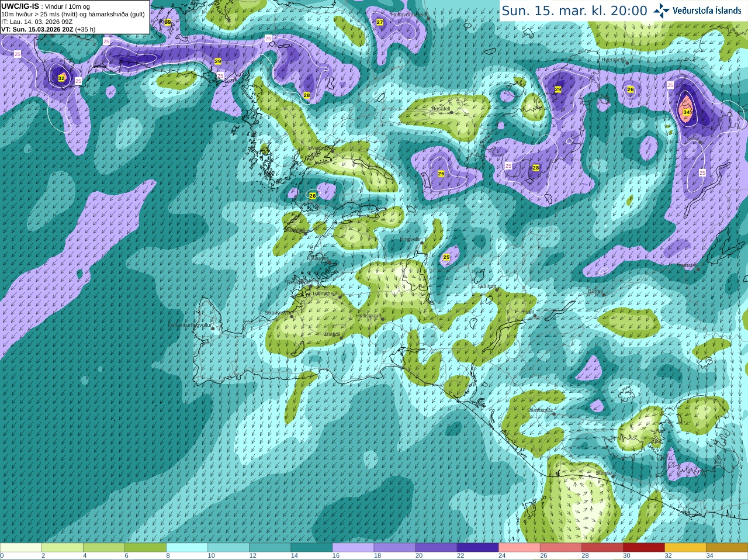The width and height of the screenshot is (748, 560).
Task: Click the 16–18 m/s lavender legend swatch
Action: [x=353, y=548]
